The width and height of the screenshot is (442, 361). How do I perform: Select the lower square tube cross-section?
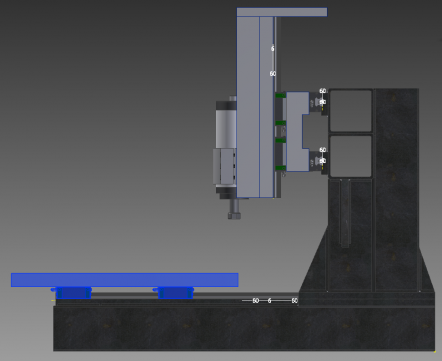(351, 156)
